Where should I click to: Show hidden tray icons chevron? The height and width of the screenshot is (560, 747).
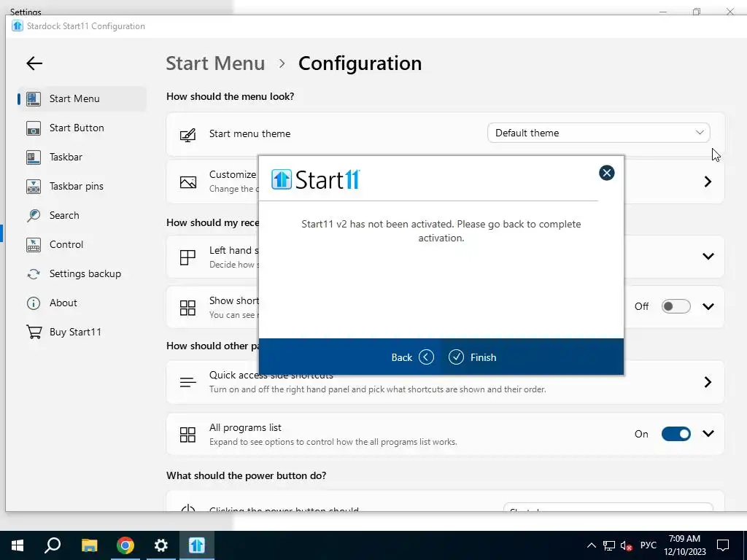click(591, 545)
